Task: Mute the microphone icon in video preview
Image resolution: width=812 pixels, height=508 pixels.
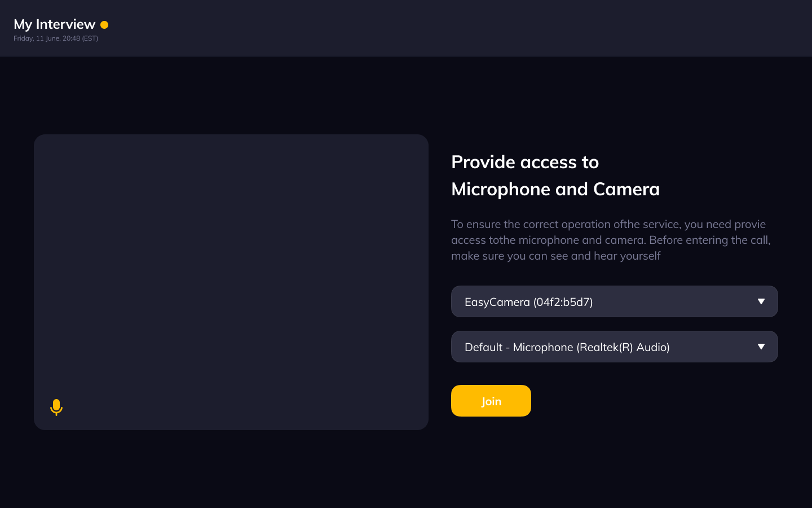Action: point(56,407)
